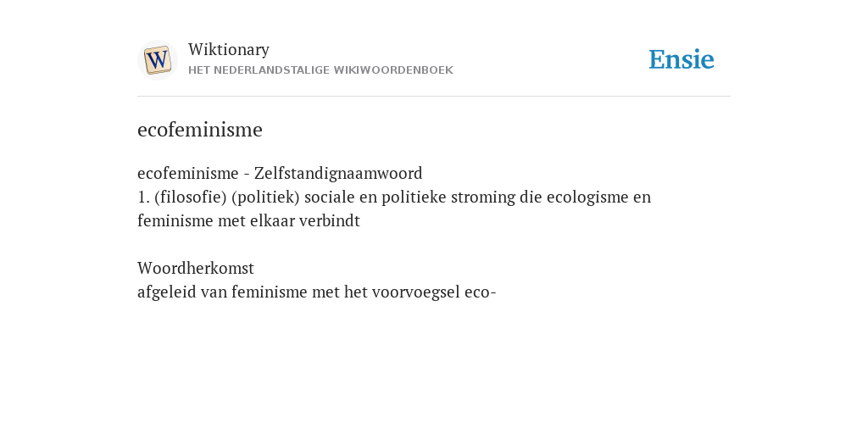The image size is (868, 434).
Task: Click the Woordherkomst section heading
Action: coord(196,269)
